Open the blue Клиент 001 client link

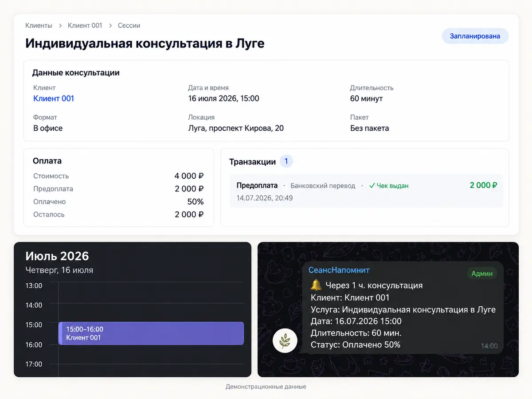coord(54,98)
